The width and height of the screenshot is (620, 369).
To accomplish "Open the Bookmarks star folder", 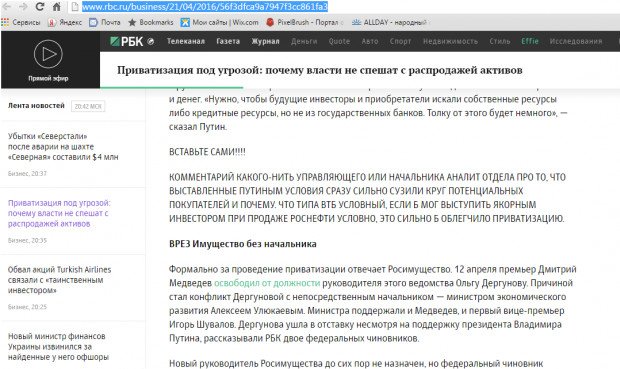I will tap(151, 23).
